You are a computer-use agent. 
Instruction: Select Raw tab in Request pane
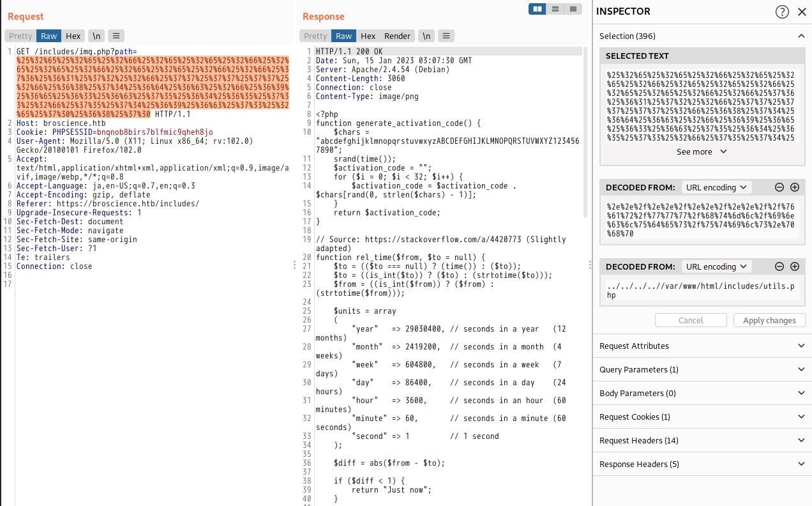[49, 36]
